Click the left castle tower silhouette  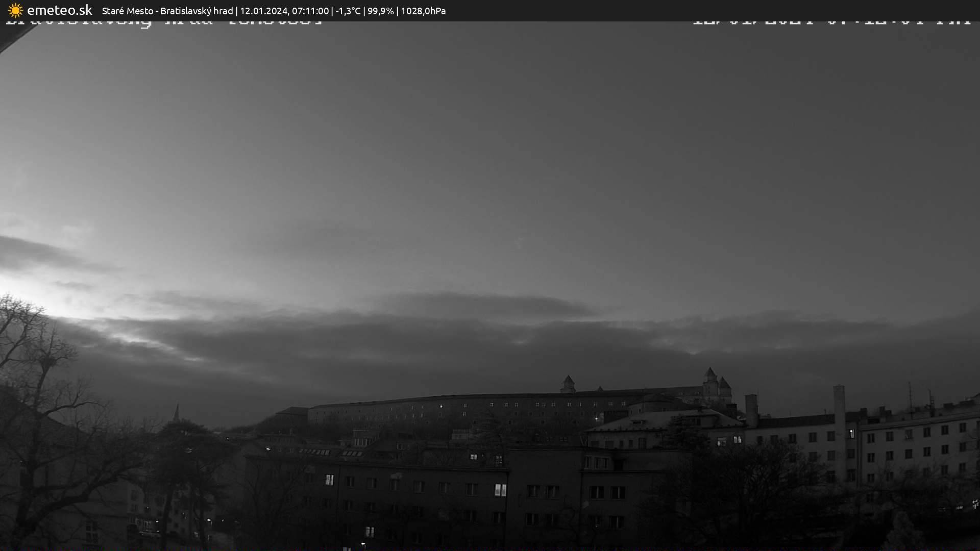568,384
